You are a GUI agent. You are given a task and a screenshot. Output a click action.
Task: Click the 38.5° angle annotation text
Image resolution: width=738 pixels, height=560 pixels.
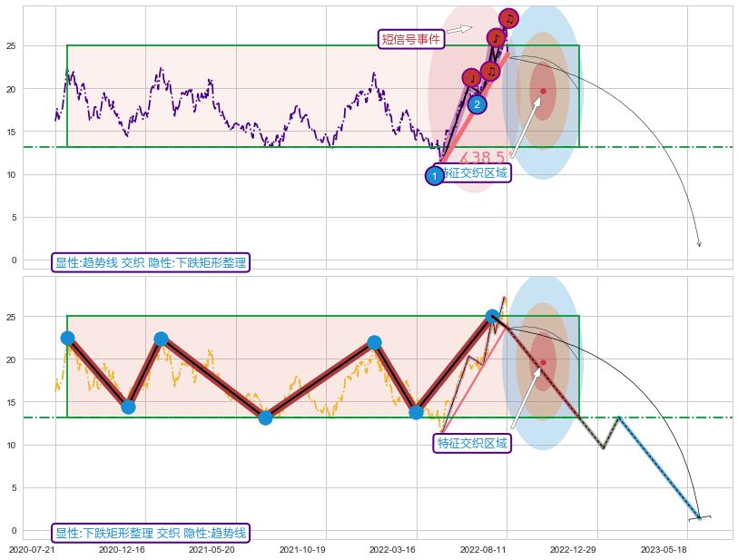(483, 157)
